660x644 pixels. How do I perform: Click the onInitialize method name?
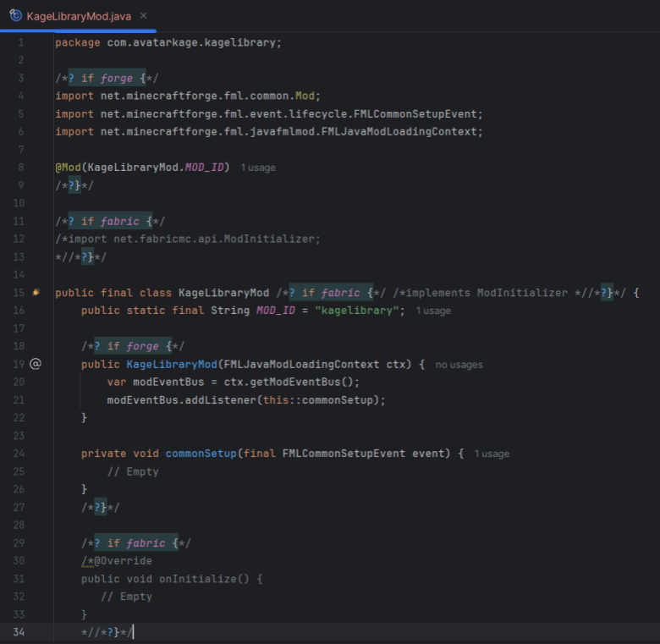coord(190,579)
